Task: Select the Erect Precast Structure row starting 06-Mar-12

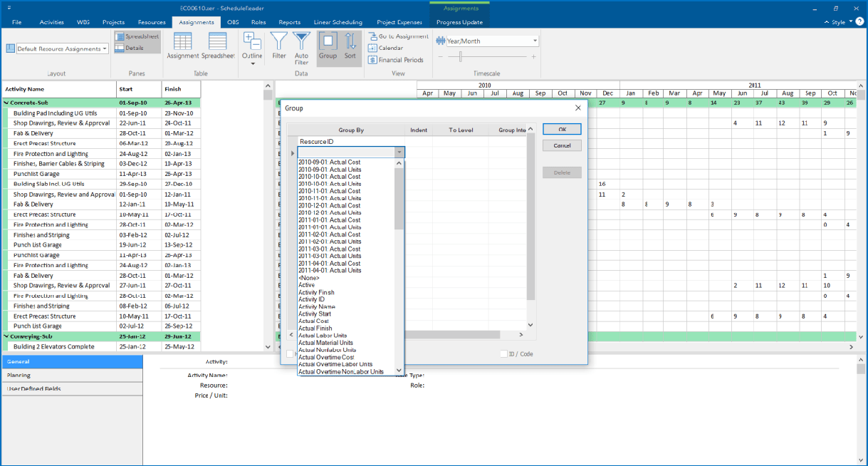Action: pos(101,143)
